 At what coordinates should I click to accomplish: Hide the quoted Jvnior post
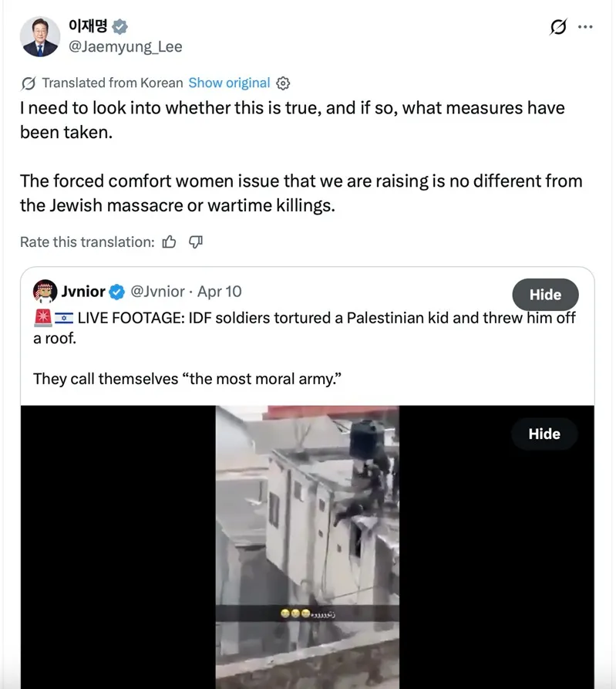[x=545, y=295]
